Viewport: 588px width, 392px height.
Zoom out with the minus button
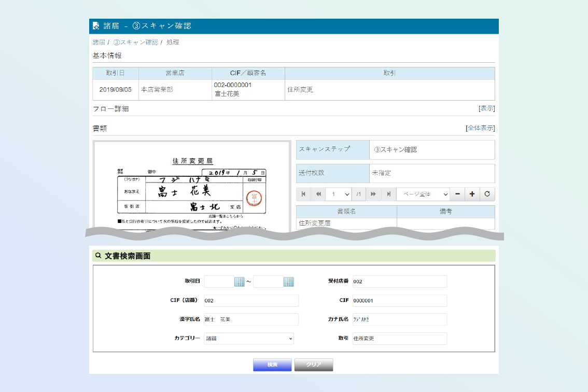pyautogui.click(x=457, y=194)
